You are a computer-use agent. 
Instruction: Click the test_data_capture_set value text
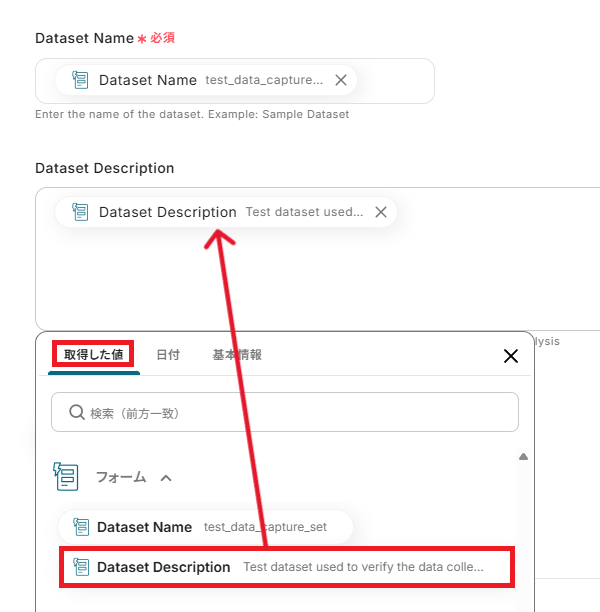[x=265, y=527]
